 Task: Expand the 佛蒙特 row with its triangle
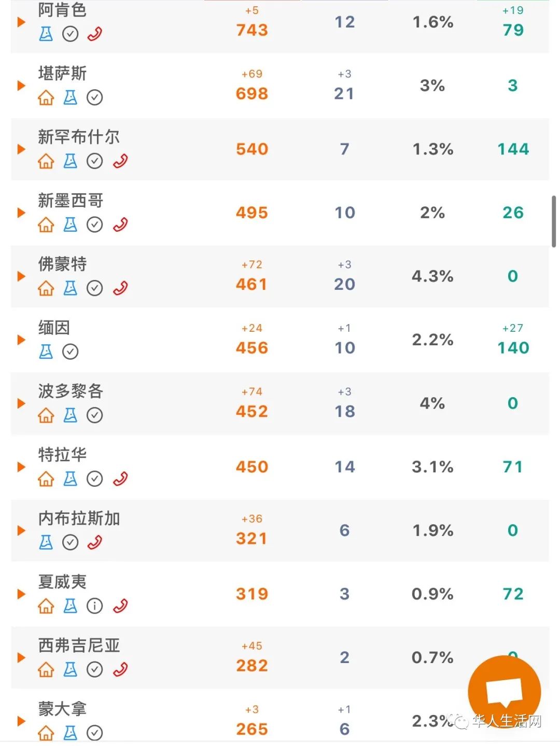coord(21,276)
